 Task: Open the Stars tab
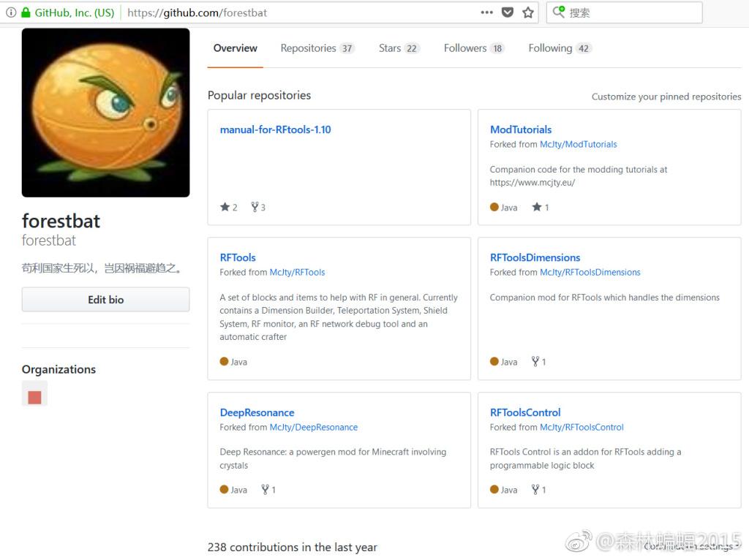click(399, 48)
